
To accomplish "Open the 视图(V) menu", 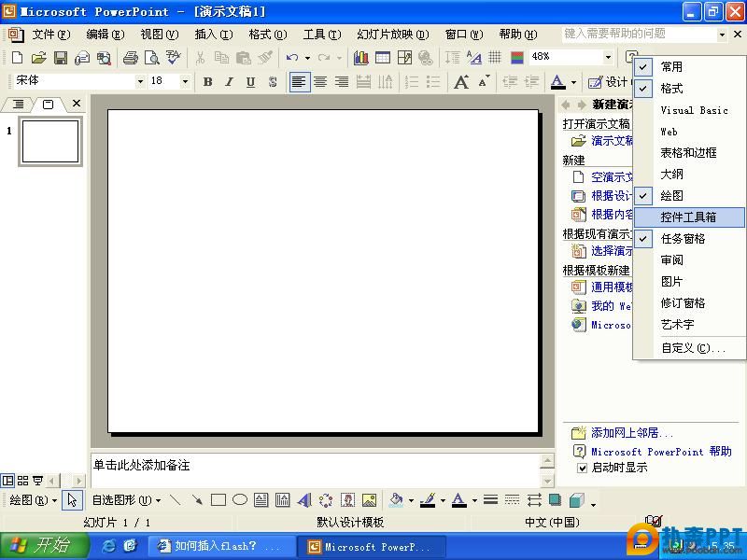I will click(x=160, y=35).
